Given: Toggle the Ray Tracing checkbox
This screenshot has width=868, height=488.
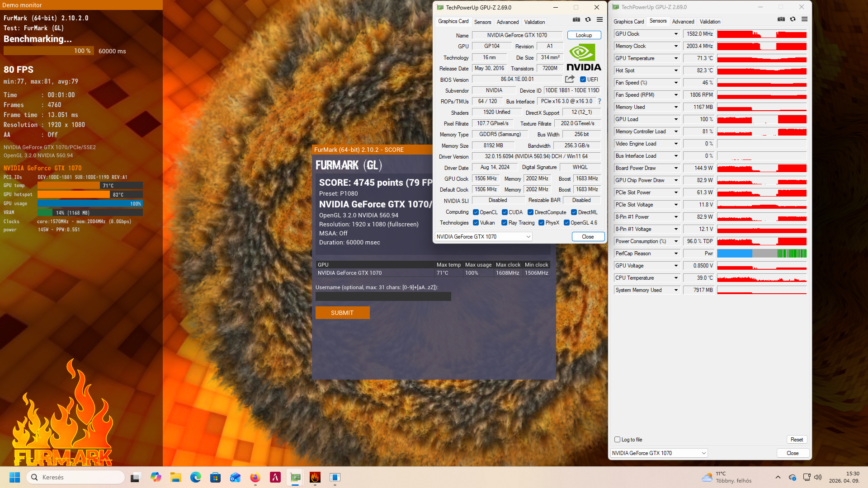Looking at the screenshot, I should point(504,223).
